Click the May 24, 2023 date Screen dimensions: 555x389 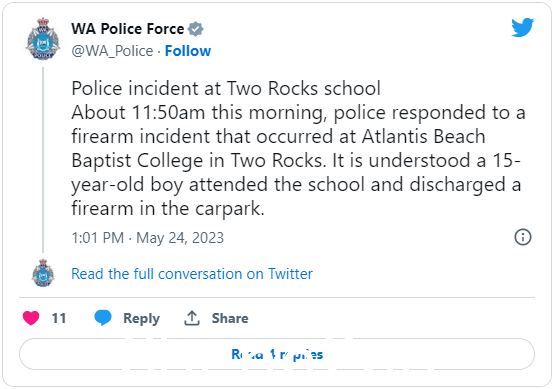tap(180, 238)
